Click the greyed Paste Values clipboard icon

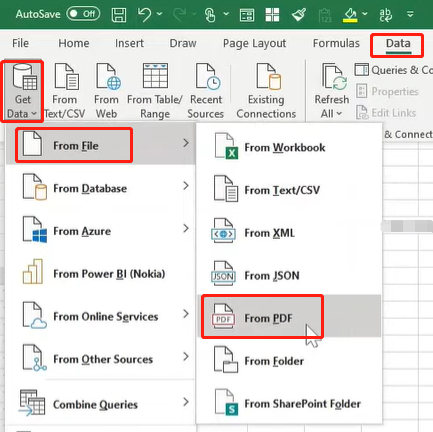coord(325,15)
